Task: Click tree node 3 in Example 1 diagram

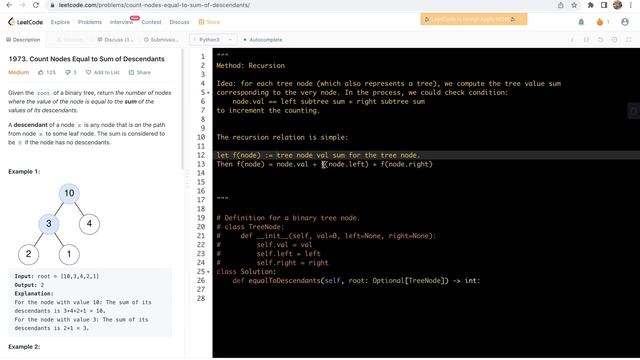Action: click(49, 224)
